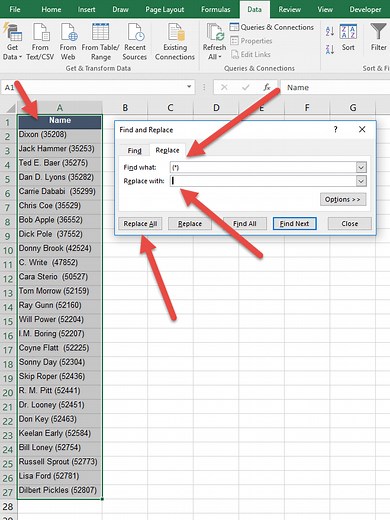Select the Name header cell A1
The image size is (390, 520).
pos(60,121)
